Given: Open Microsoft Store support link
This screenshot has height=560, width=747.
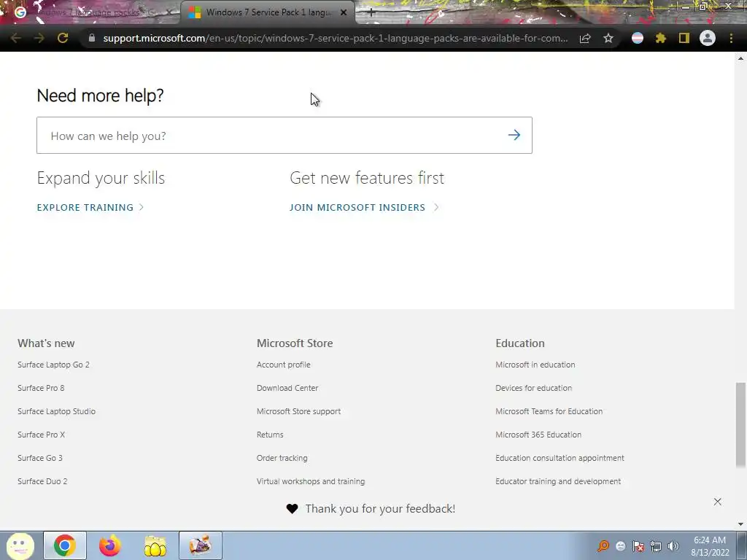Looking at the screenshot, I should tap(298, 411).
